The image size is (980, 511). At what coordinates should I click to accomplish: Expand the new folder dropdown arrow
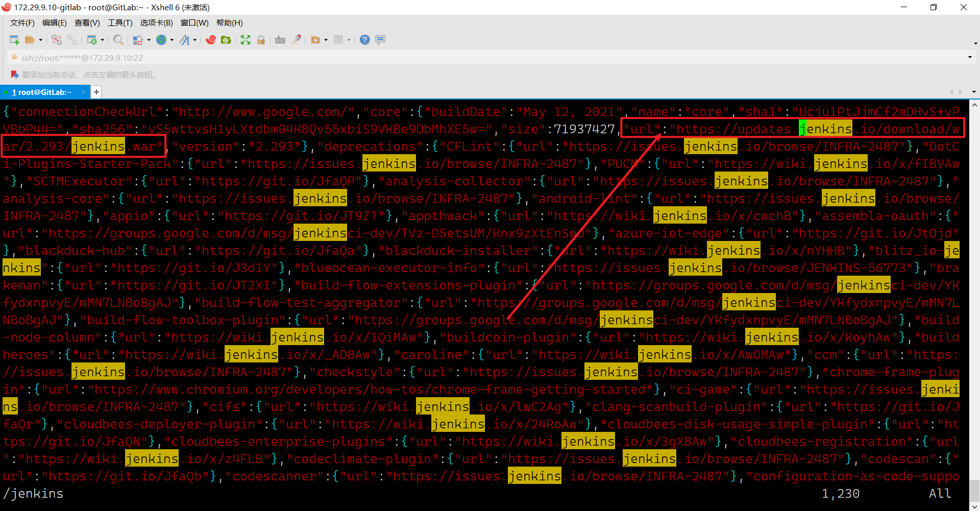click(326, 40)
